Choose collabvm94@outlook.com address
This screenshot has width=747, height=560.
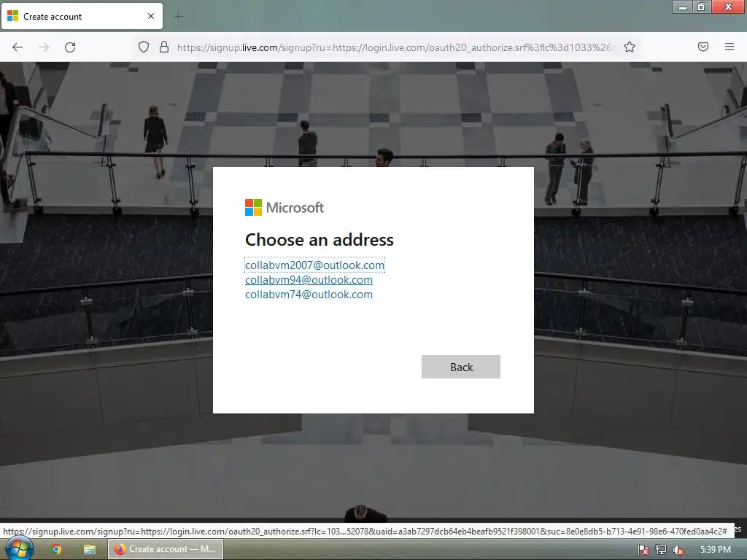pos(309,280)
